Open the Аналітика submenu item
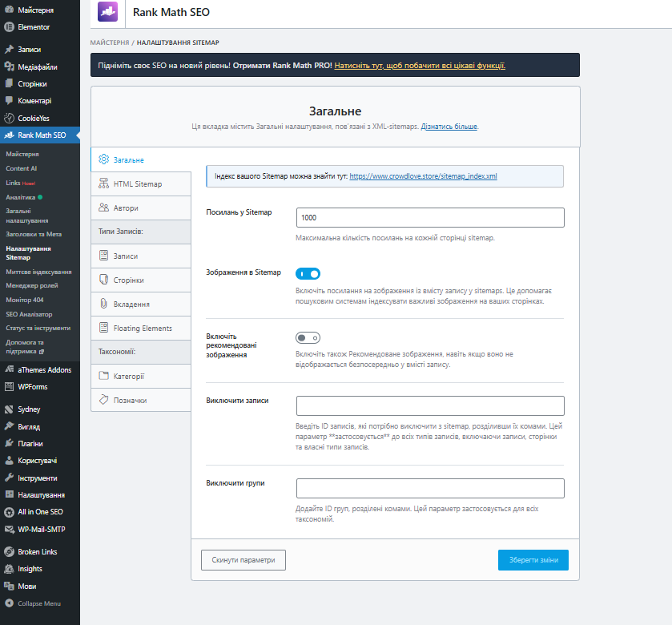The image size is (672, 625). [x=21, y=197]
